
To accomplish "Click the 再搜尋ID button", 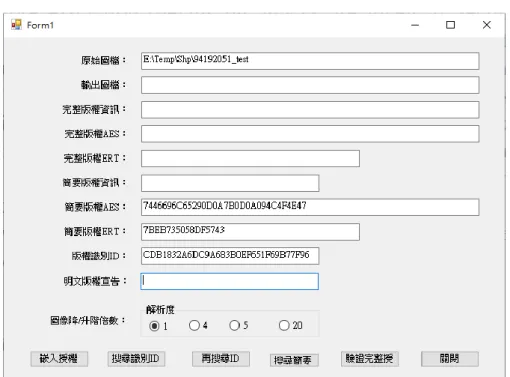I will (x=221, y=359).
